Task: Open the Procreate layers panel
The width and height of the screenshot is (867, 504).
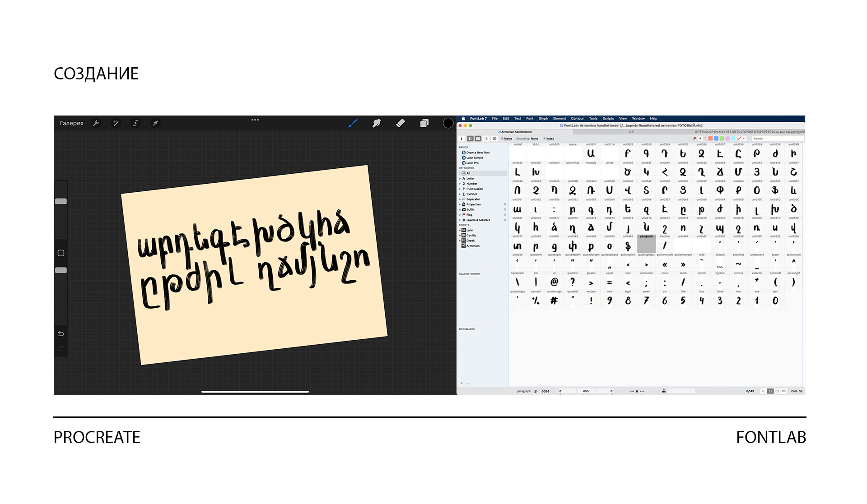Action: [424, 123]
